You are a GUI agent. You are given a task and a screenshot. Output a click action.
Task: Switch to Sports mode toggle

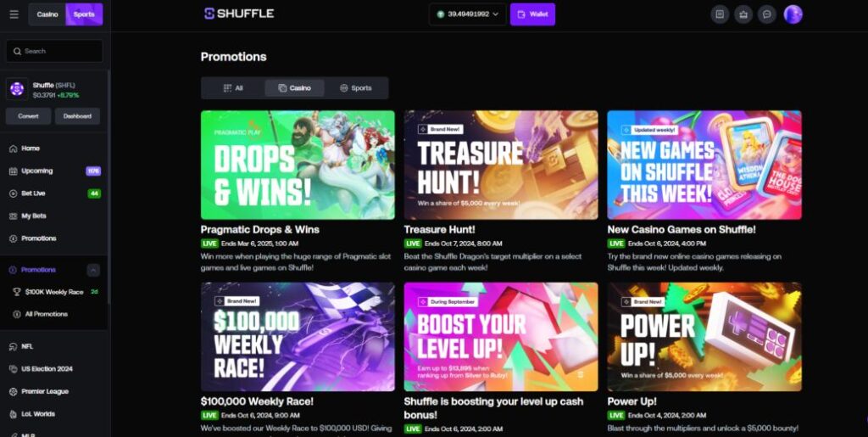pos(84,14)
